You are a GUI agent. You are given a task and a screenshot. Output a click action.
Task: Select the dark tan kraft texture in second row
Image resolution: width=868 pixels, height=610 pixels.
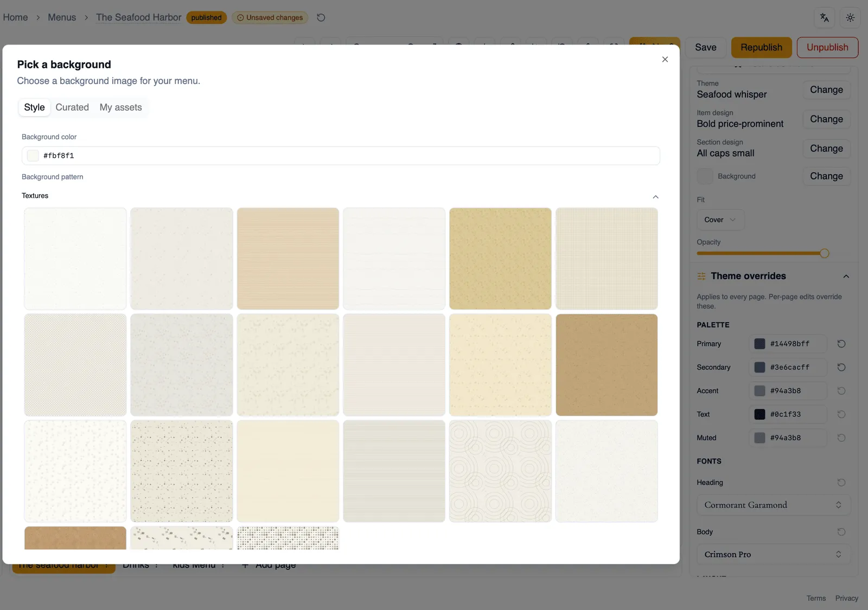pos(607,365)
